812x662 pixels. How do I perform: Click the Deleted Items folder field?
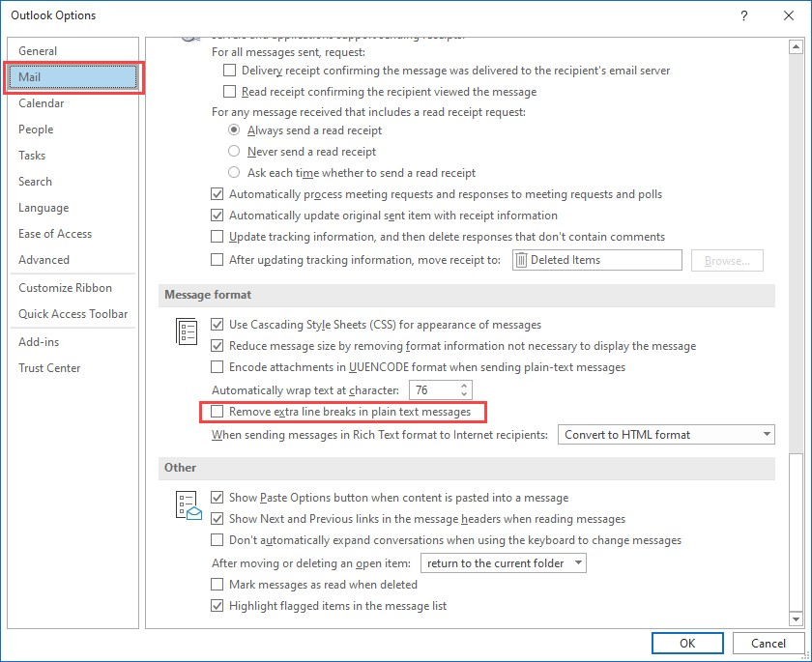597,260
